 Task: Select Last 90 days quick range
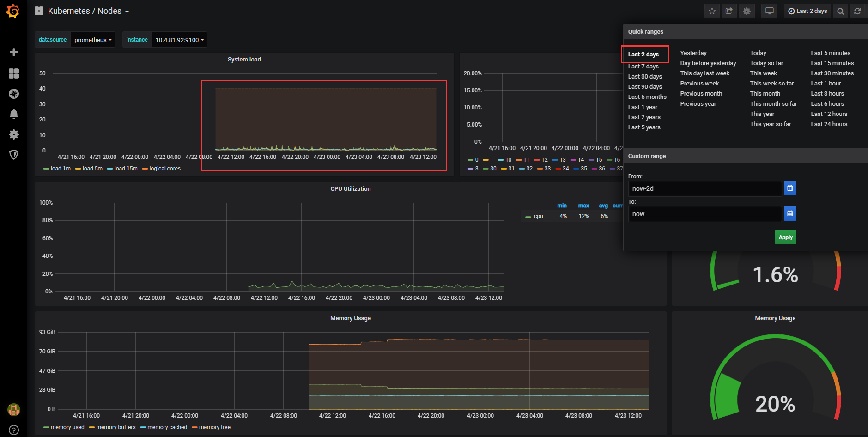[645, 87]
